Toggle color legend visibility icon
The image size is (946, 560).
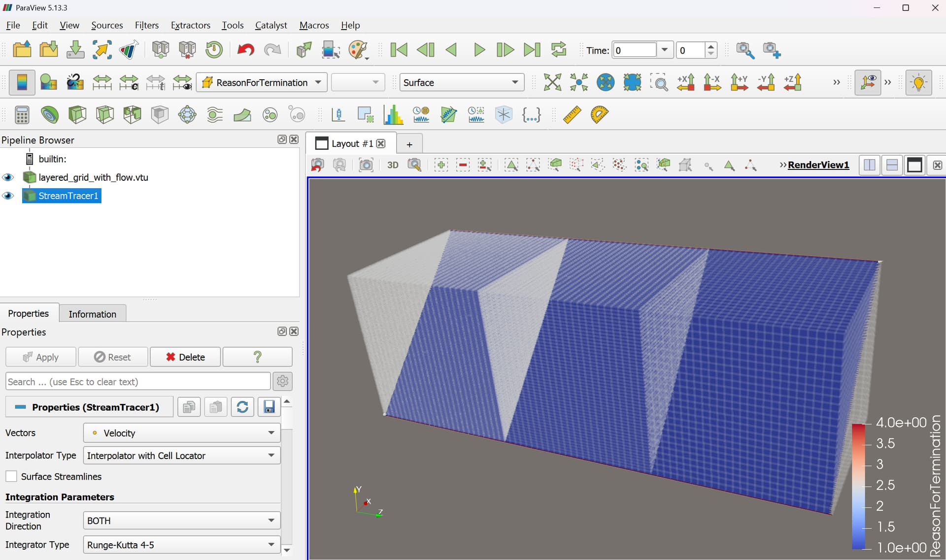click(x=22, y=82)
